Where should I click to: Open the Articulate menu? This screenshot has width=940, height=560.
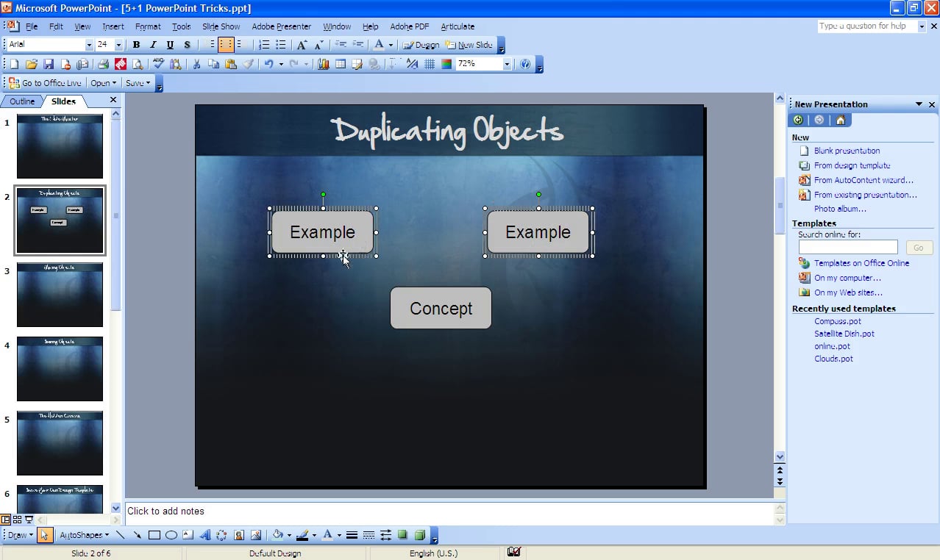(x=457, y=26)
